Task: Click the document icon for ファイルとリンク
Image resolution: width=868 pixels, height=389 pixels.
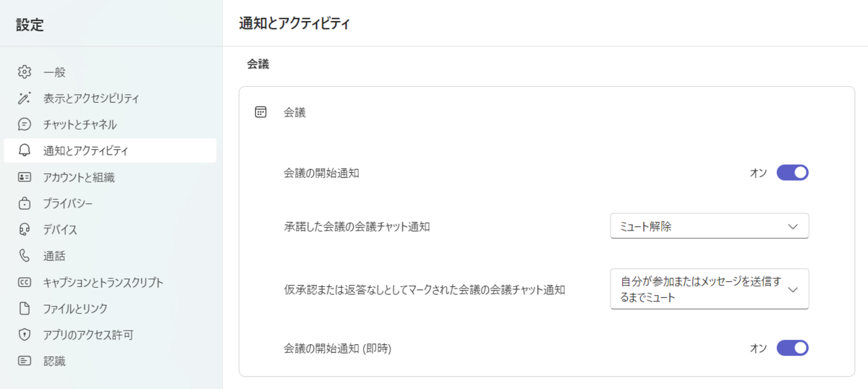Action: coord(25,309)
